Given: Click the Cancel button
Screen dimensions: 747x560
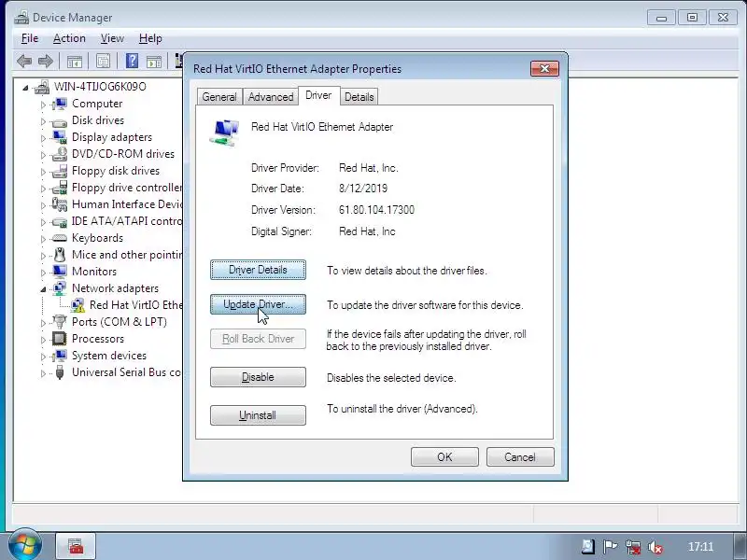Looking at the screenshot, I should coord(520,457).
